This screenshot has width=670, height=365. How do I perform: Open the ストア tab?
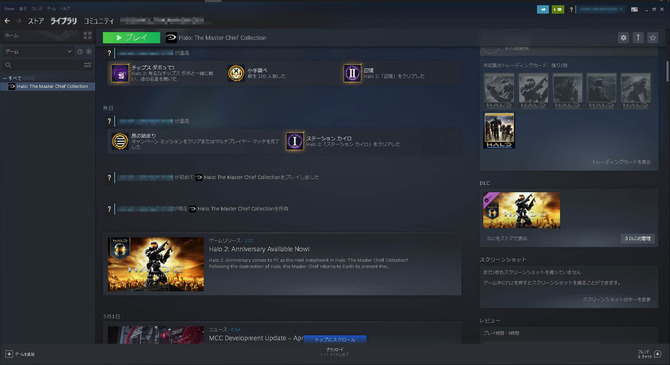pyautogui.click(x=36, y=21)
